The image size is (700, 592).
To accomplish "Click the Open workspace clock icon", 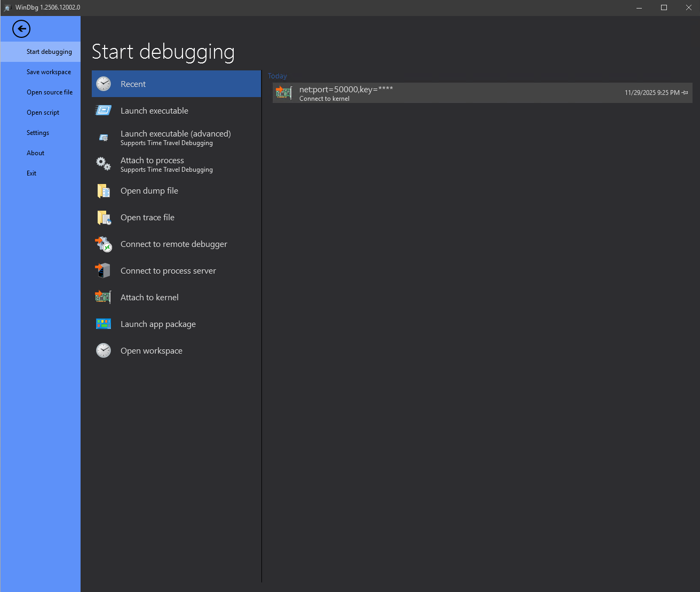I will click(103, 350).
